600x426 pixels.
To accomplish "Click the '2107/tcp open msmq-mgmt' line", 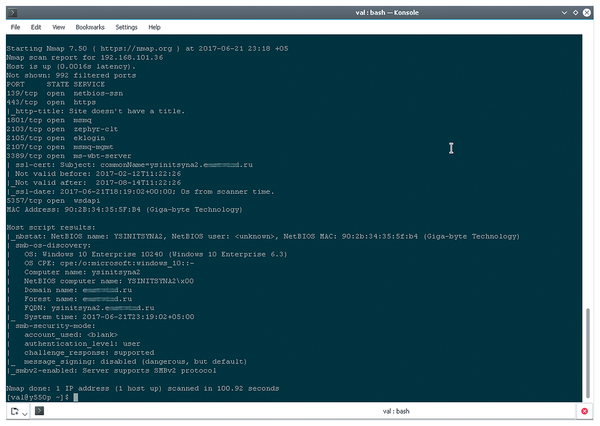I will (x=60, y=147).
